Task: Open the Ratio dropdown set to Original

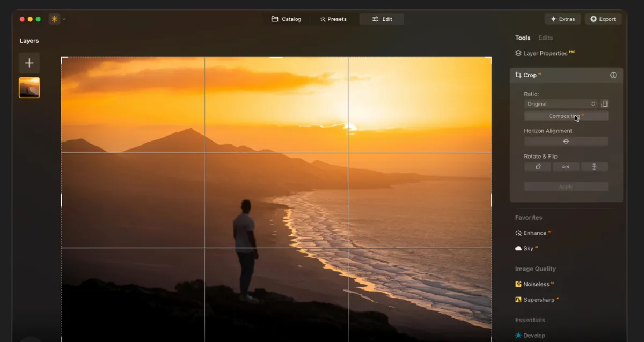Action: 561,104
